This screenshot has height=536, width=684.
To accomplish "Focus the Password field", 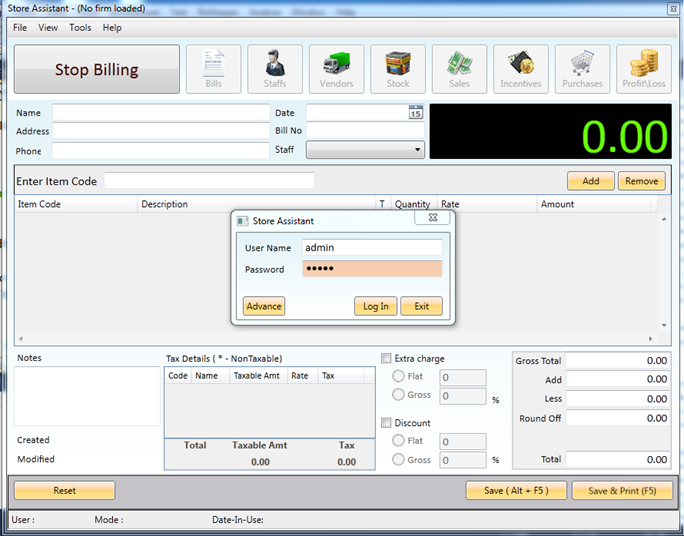I will coord(372,269).
